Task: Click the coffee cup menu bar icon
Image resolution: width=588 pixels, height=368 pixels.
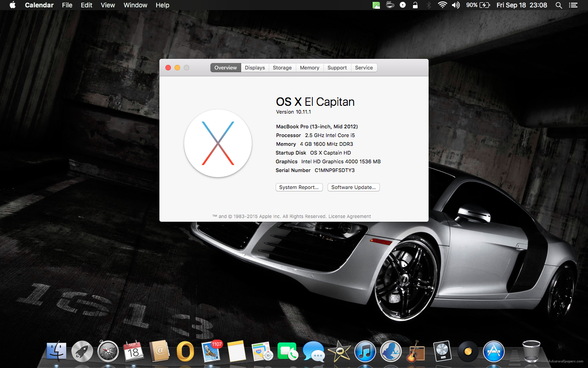Action: click(390, 5)
